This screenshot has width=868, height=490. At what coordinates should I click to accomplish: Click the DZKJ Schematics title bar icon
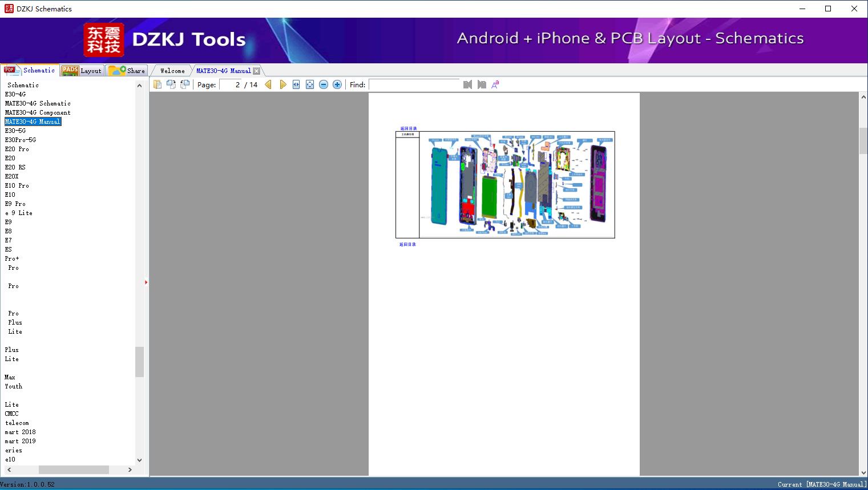coord(9,9)
